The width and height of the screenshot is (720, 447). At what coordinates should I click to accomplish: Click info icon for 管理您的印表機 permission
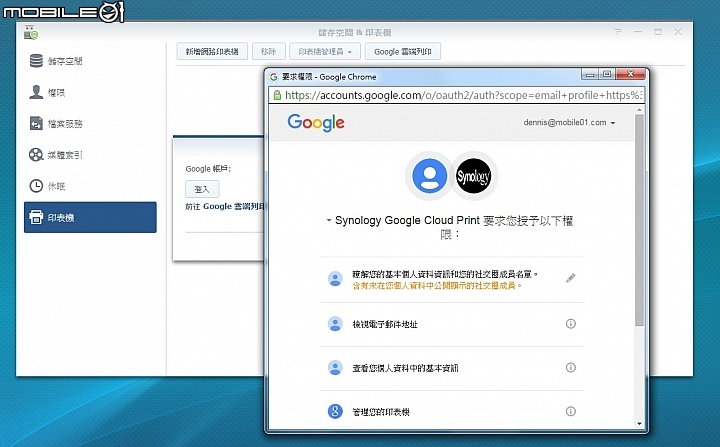pos(570,411)
